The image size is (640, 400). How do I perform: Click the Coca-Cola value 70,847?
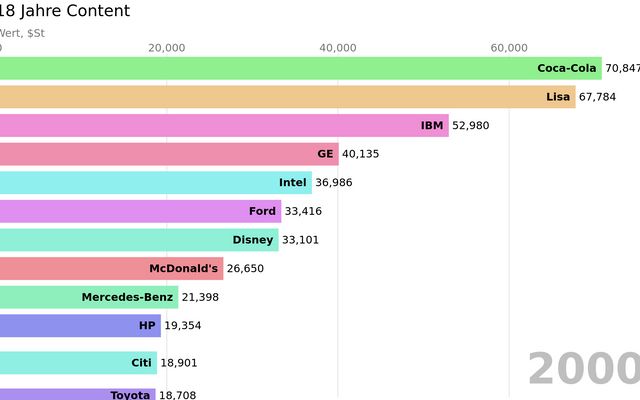pyautogui.click(x=622, y=69)
